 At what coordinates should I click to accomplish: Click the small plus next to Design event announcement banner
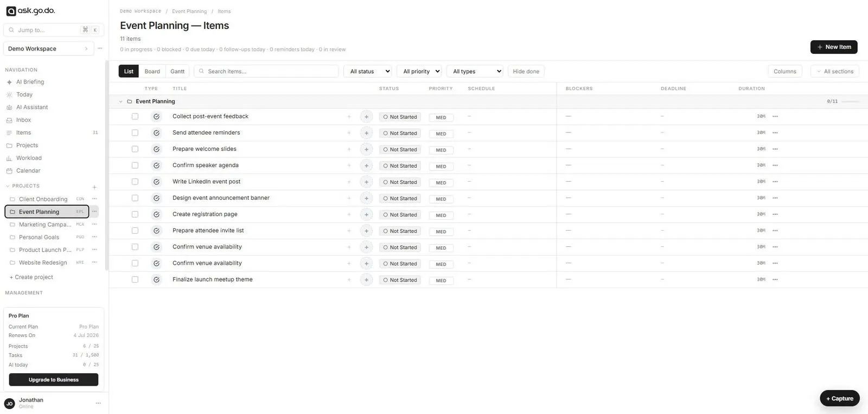(x=349, y=198)
